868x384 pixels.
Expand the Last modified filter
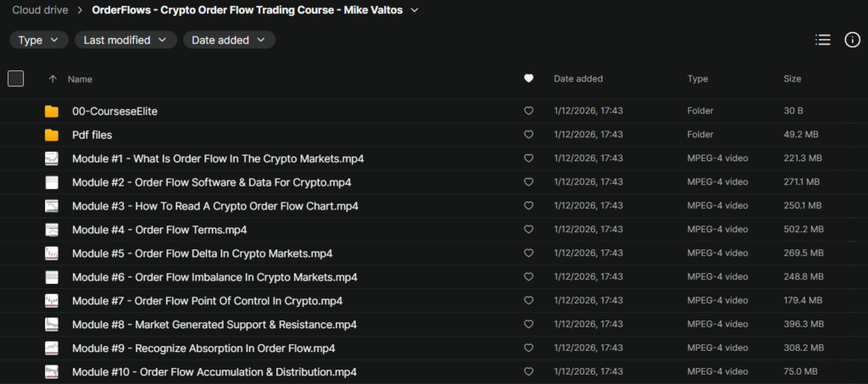pos(125,40)
